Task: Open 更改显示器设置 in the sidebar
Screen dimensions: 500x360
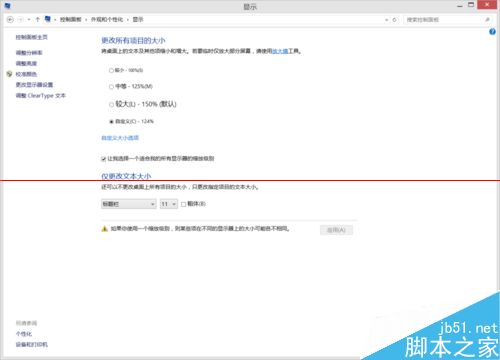Action: click(x=34, y=85)
